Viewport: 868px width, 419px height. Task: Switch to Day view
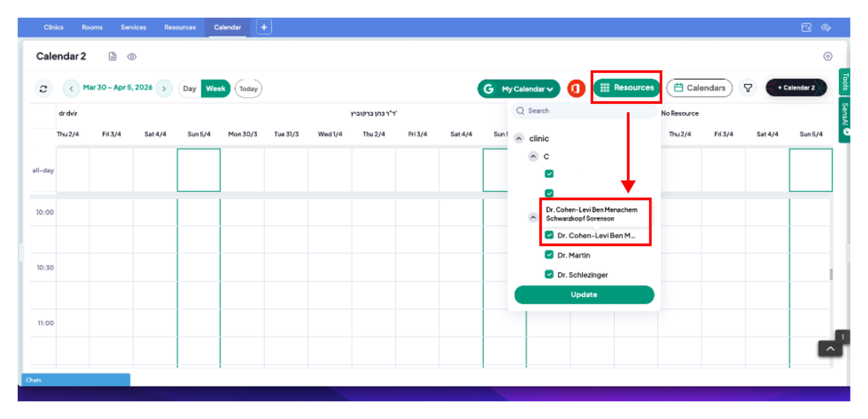tap(190, 89)
